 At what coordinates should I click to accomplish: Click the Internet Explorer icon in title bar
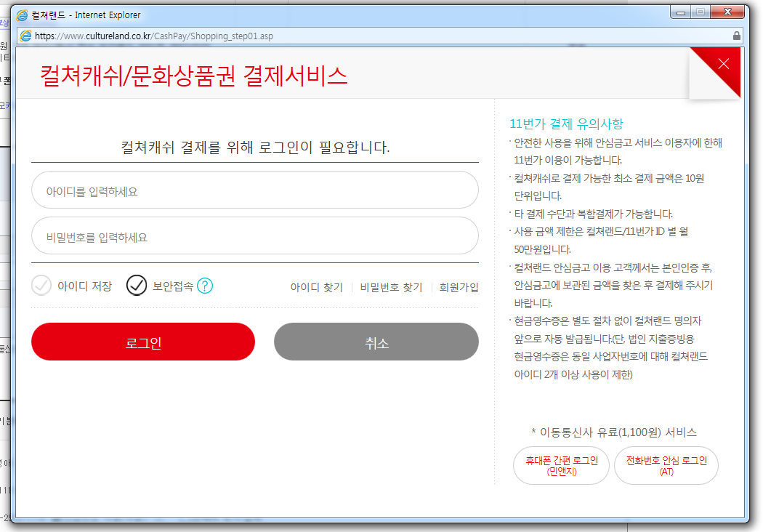click(22, 15)
